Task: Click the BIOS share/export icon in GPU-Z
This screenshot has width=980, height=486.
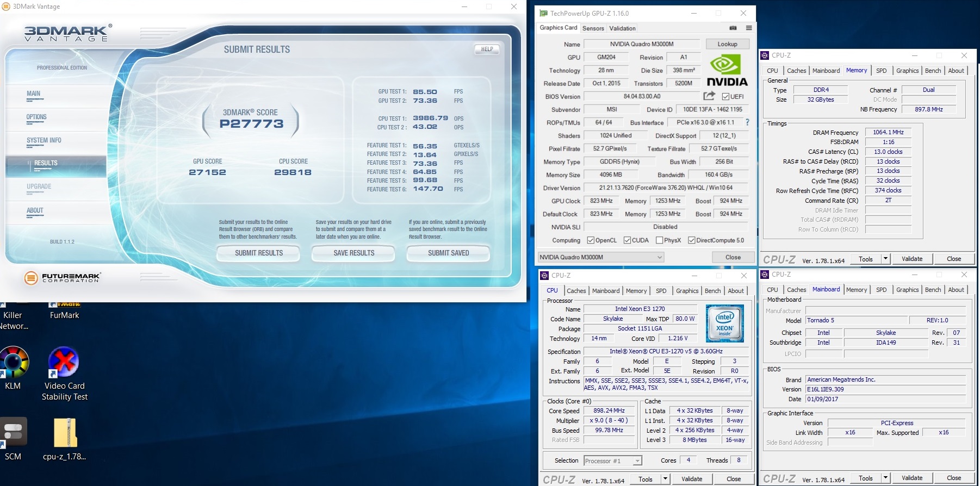Action: pos(709,96)
